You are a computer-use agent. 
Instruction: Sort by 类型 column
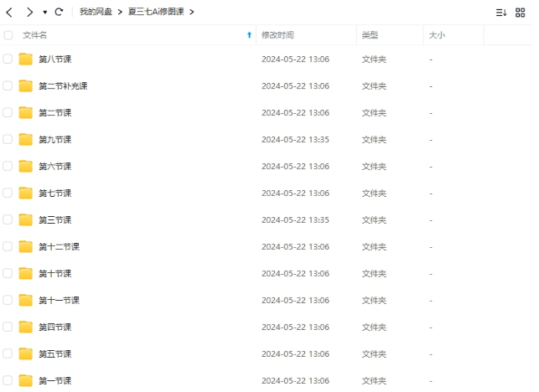[x=370, y=35]
